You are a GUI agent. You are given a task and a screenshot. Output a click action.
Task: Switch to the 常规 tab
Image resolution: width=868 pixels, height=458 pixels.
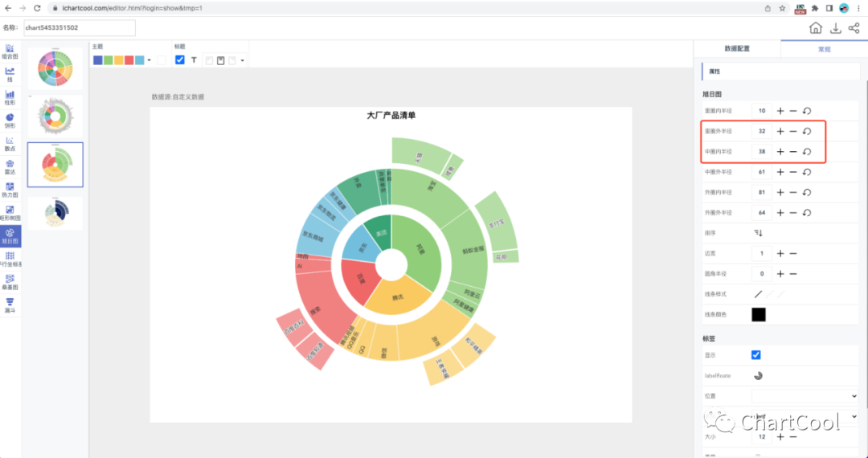[824, 49]
